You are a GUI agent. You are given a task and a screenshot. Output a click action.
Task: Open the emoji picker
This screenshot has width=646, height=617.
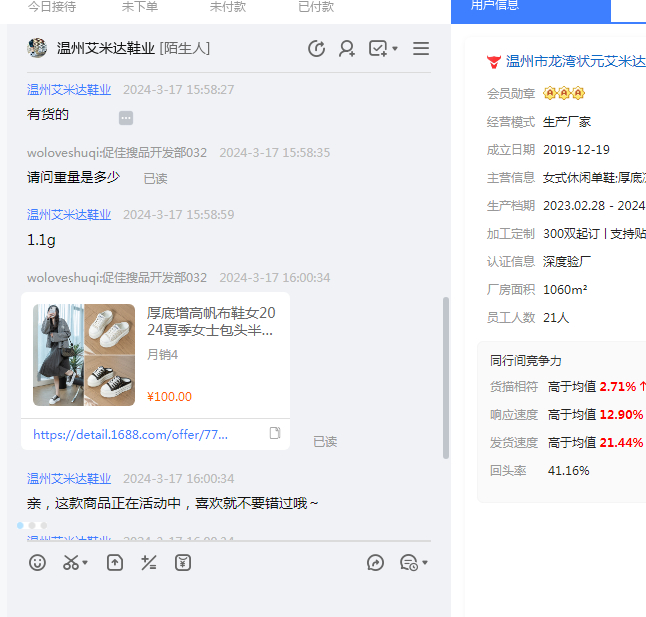tap(37, 563)
